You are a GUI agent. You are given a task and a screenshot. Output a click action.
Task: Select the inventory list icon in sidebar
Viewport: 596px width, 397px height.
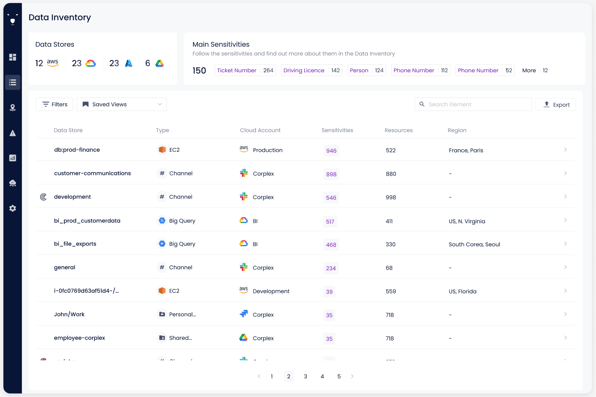(13, 82)
